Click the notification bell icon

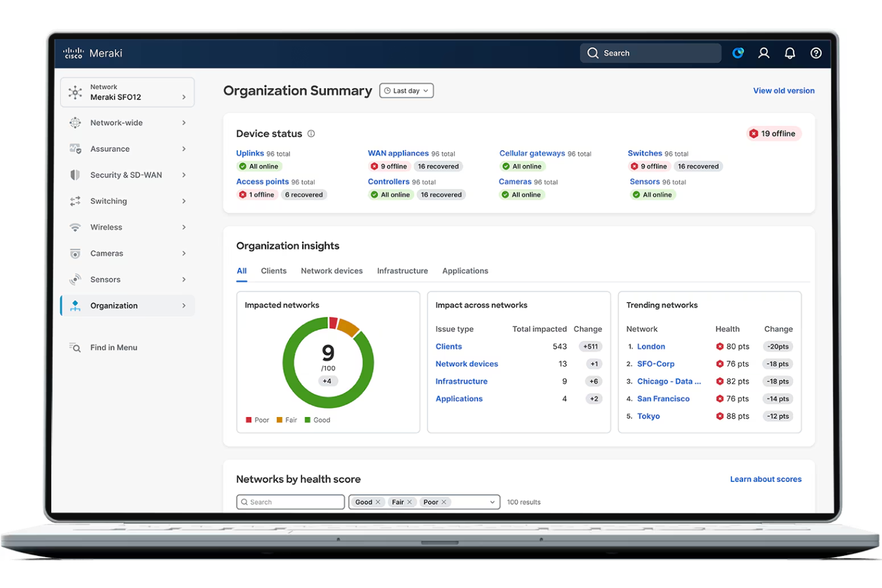tap(790, 52)
